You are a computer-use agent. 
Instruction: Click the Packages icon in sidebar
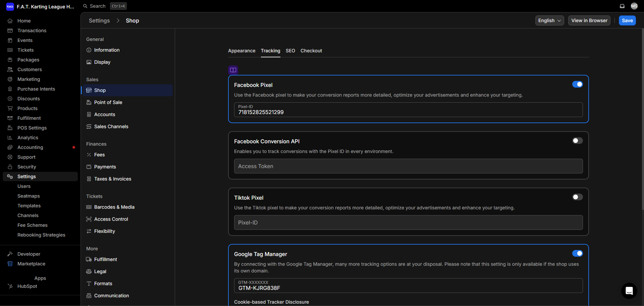click(10, 60)
